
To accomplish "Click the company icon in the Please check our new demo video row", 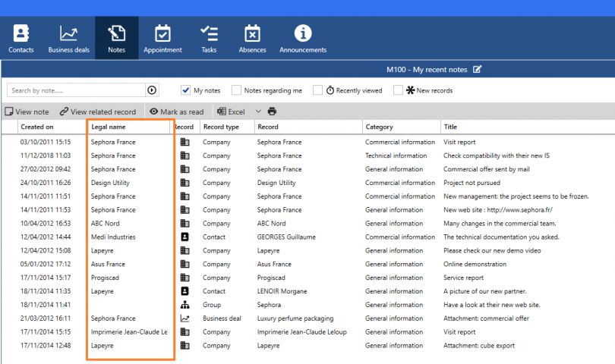I will 184,250.
